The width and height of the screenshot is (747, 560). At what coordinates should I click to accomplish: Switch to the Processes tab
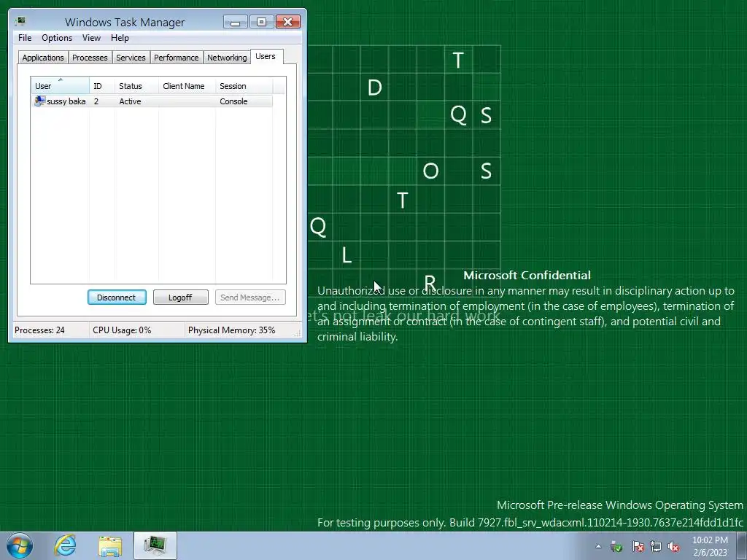point(90,58)
